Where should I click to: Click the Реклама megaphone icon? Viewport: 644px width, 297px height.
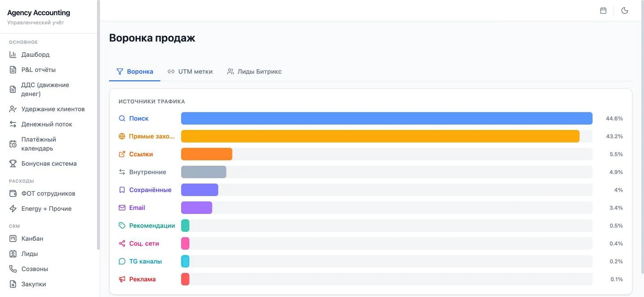(122, 279)
